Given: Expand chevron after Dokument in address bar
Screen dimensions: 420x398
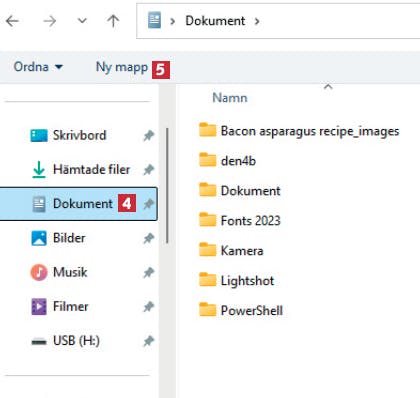Looking at the screenshot, I should tap(257, 21).
